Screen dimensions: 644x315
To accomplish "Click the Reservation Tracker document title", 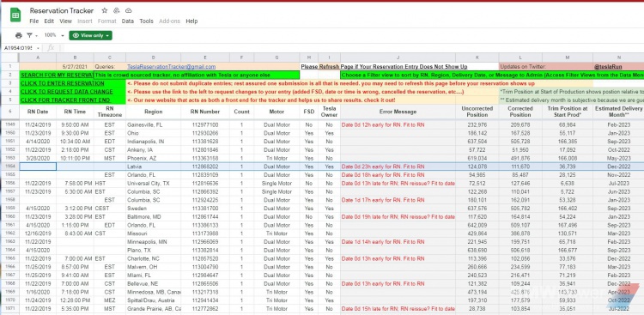I will [x=62, y=10].
